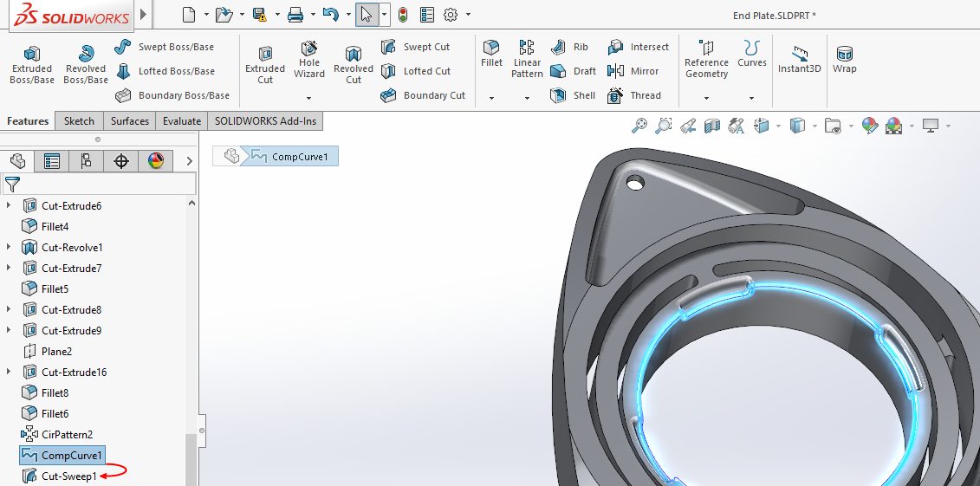Screen dimensions: 980x486
Task: Switch to the Surfaces tab
Action: pos(130,121)
